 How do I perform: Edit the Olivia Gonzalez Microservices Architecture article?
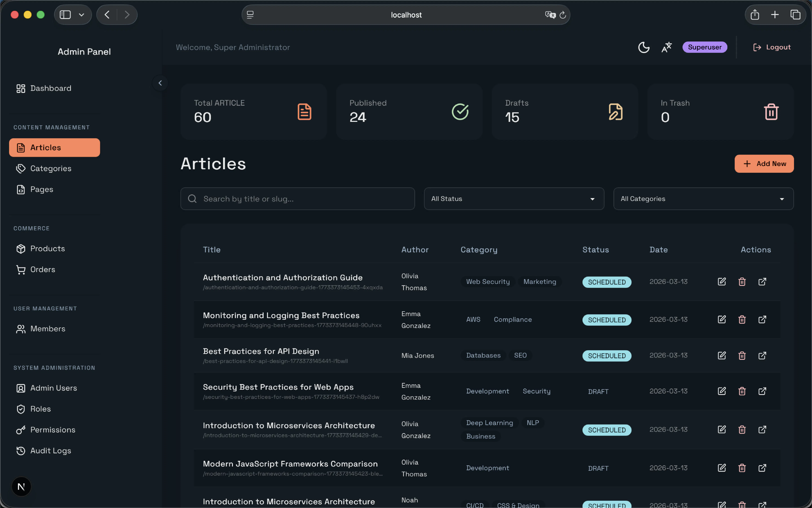pos(722,430)
